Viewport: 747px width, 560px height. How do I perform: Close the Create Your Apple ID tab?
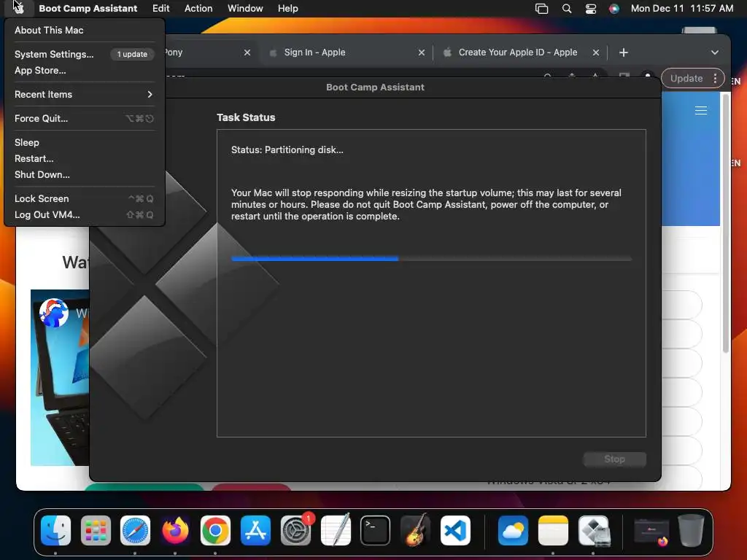(595, 52)
